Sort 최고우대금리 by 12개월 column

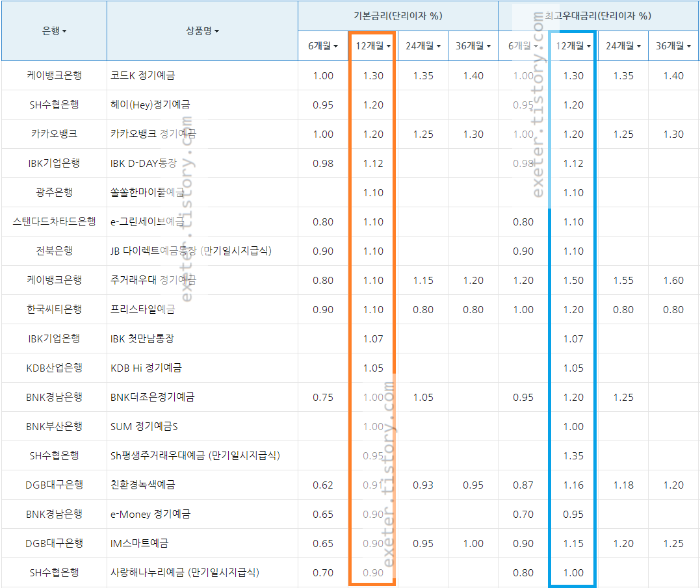573,46
